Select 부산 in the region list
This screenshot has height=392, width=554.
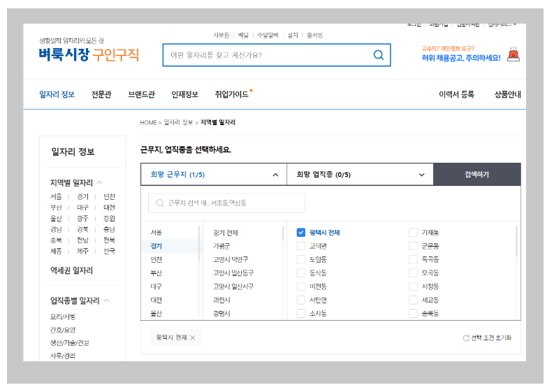click(x=156, y=273)
